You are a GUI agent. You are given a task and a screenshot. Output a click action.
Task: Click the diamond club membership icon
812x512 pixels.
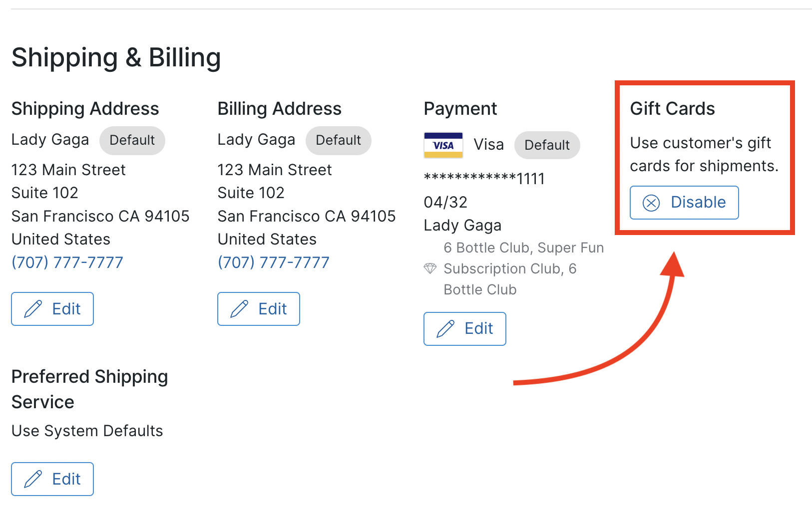tap(430, 268)
